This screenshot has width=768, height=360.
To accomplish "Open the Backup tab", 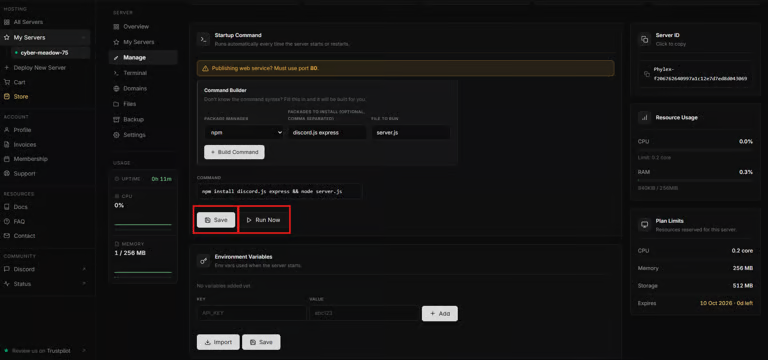I will pyautogui.click(x=133, y=120).
